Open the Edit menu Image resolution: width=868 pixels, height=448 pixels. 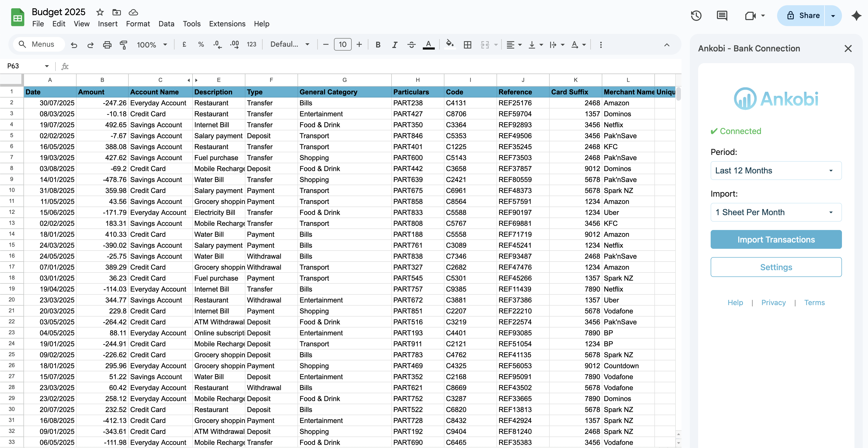59,24
